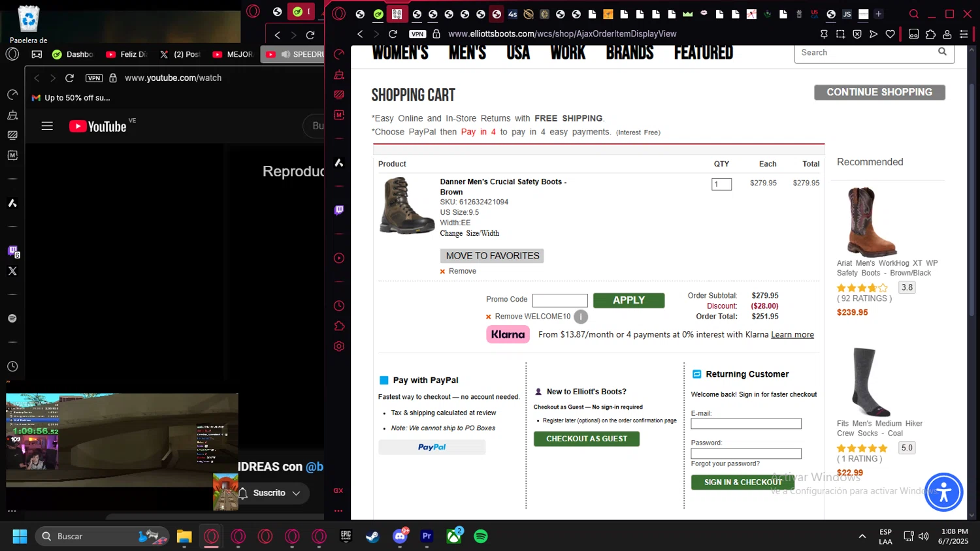The height and width of the screenshot is (551, 980).
Task: Expand the Suscrito subscription dropdown
Action: click(x=296, y=493)
